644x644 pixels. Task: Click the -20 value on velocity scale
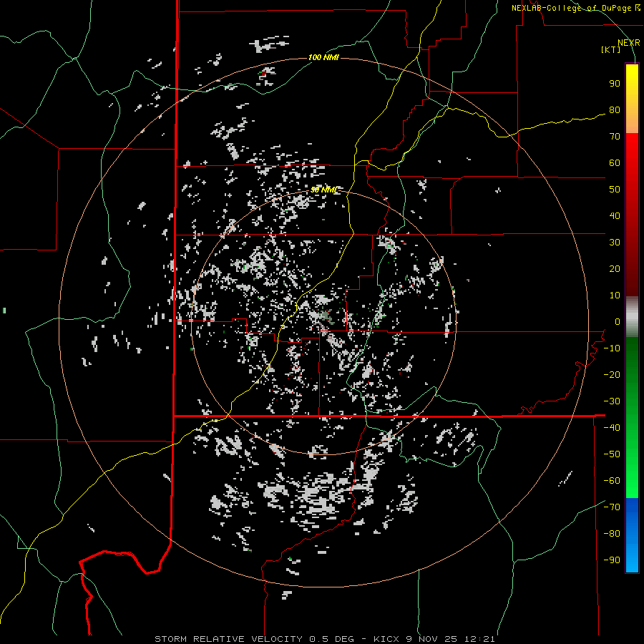pyautogui.click(x=612, y=375)
